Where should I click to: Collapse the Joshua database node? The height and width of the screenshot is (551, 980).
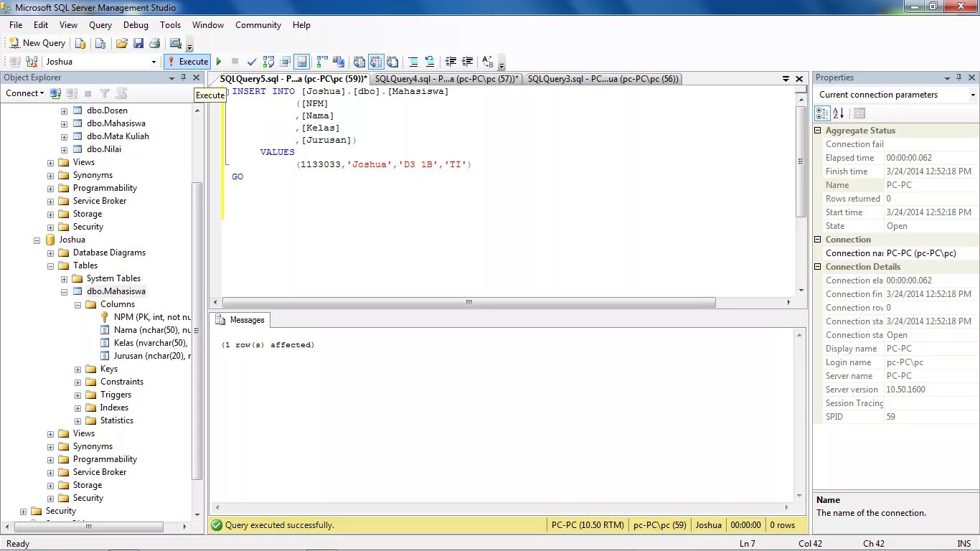[37, 240]
